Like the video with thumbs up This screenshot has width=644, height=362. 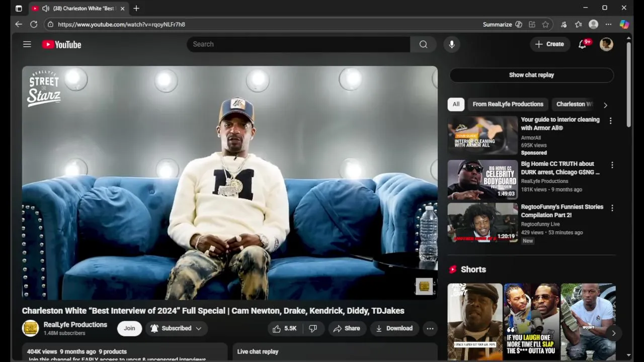284,328
